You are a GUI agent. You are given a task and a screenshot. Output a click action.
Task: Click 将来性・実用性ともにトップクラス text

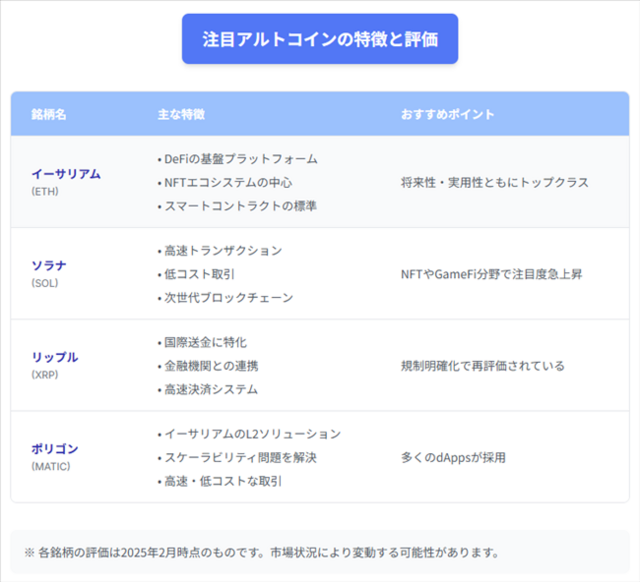tap(495, 182)
